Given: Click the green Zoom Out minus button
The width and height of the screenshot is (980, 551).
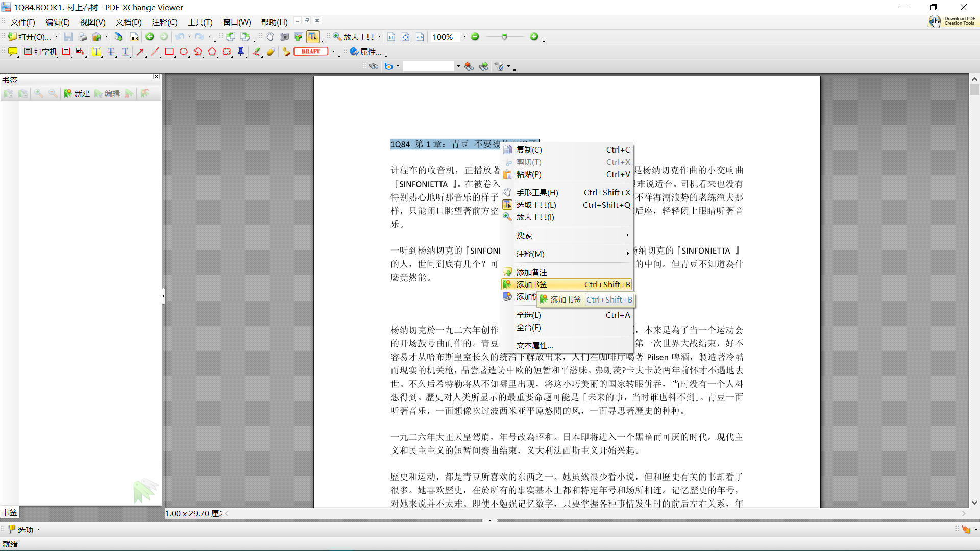Looking at the screenshot, I should point(475,37).
